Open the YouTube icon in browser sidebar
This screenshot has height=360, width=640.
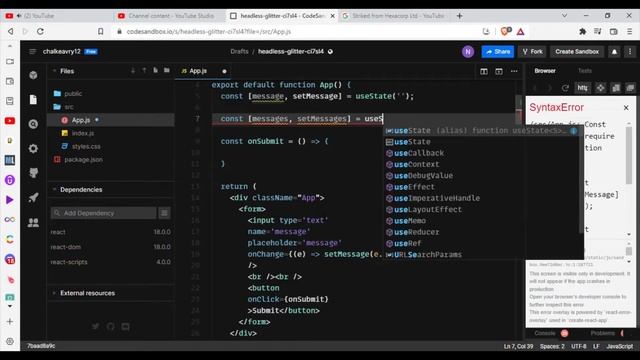click(10, 121)
